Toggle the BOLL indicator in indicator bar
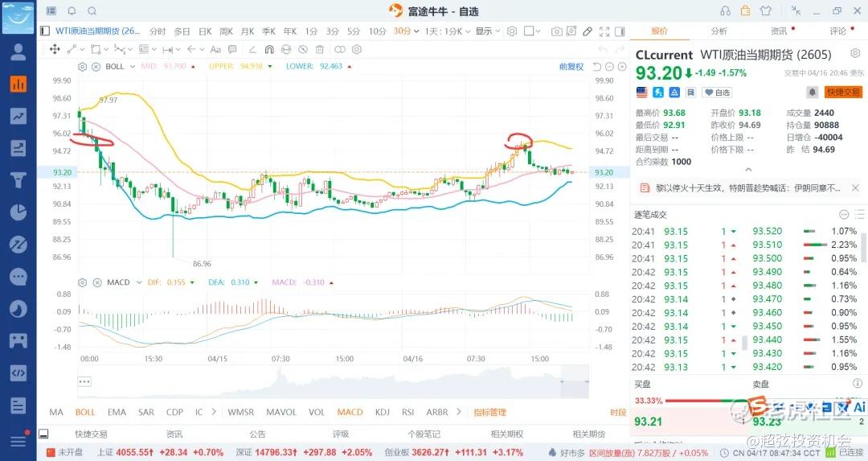868x461 pixels. pyautogui.click(x=85, y=412)
